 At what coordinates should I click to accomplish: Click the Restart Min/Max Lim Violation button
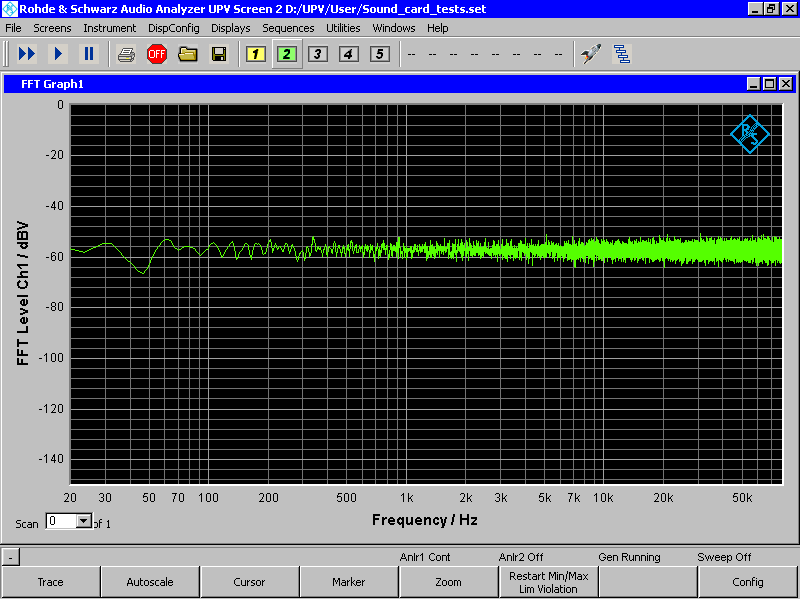click(x=548, y=582)
